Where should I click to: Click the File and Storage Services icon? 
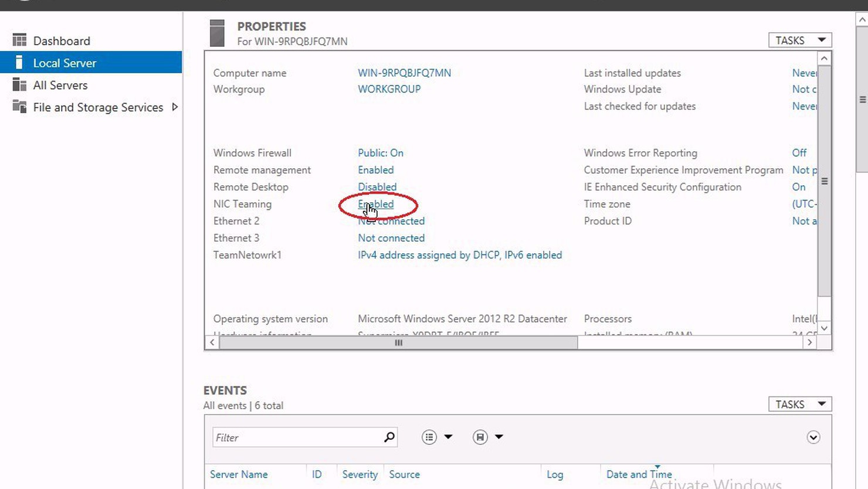pyautogui.click(x=19, y=107)
